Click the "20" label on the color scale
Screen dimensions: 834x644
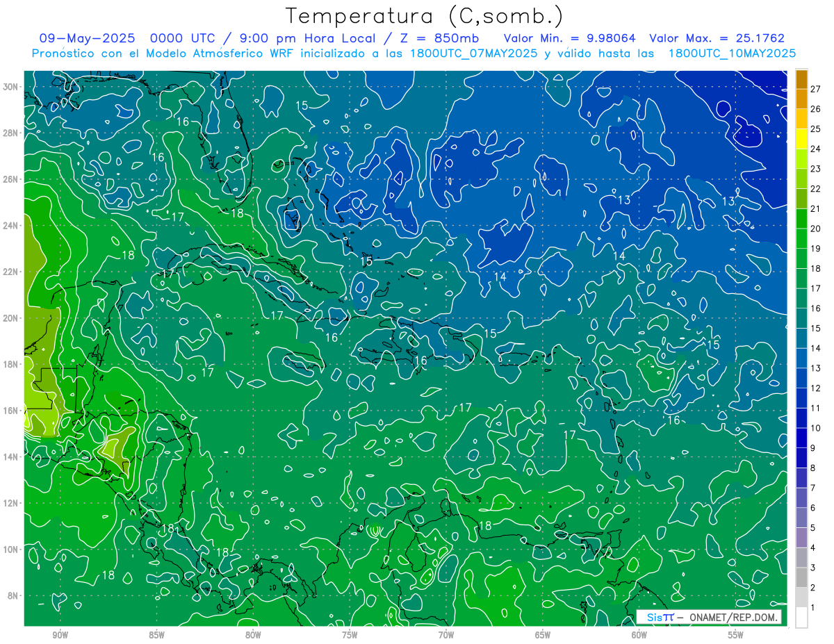click(x=815, y=229)
